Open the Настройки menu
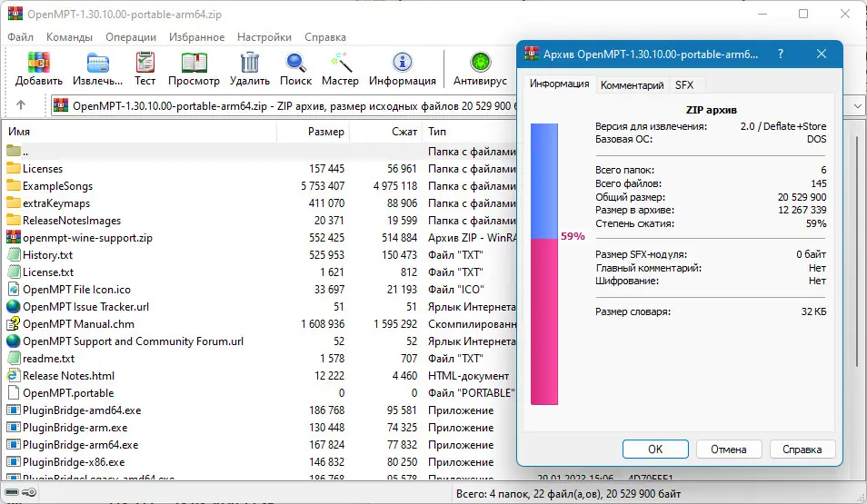Screen dimensions: 867x504 click(x=264, y=37)
